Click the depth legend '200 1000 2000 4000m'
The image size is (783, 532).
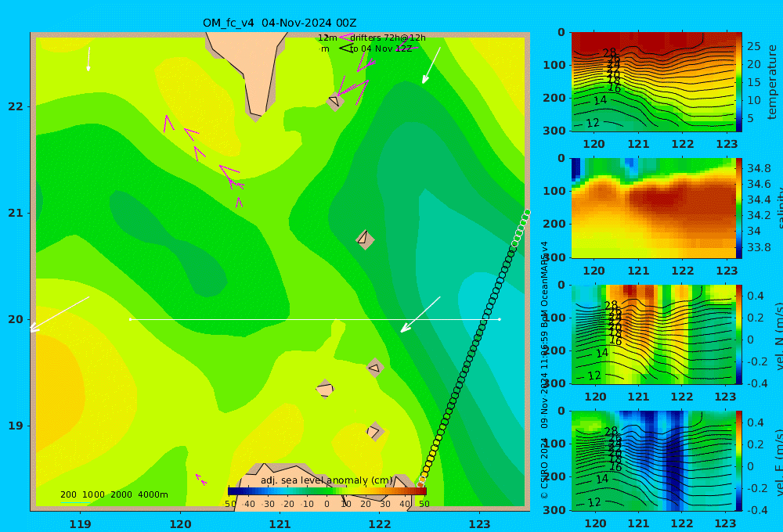tap(114, 494)
